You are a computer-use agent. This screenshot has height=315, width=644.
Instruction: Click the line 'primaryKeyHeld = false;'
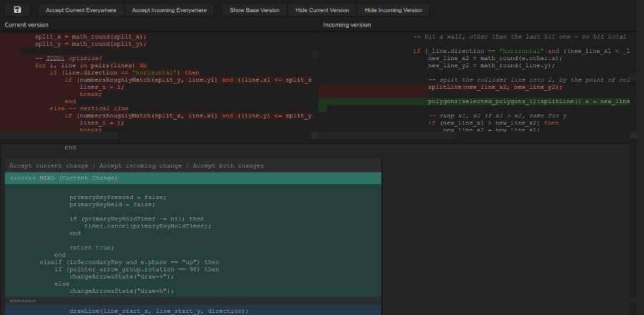[112, 204]
